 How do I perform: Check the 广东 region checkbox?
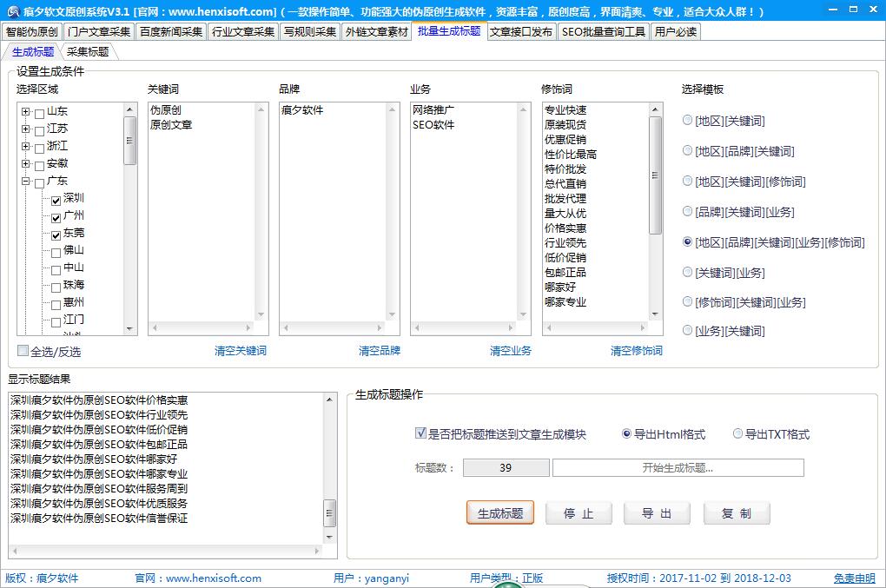pyautogui.click(x=40, y=183)
